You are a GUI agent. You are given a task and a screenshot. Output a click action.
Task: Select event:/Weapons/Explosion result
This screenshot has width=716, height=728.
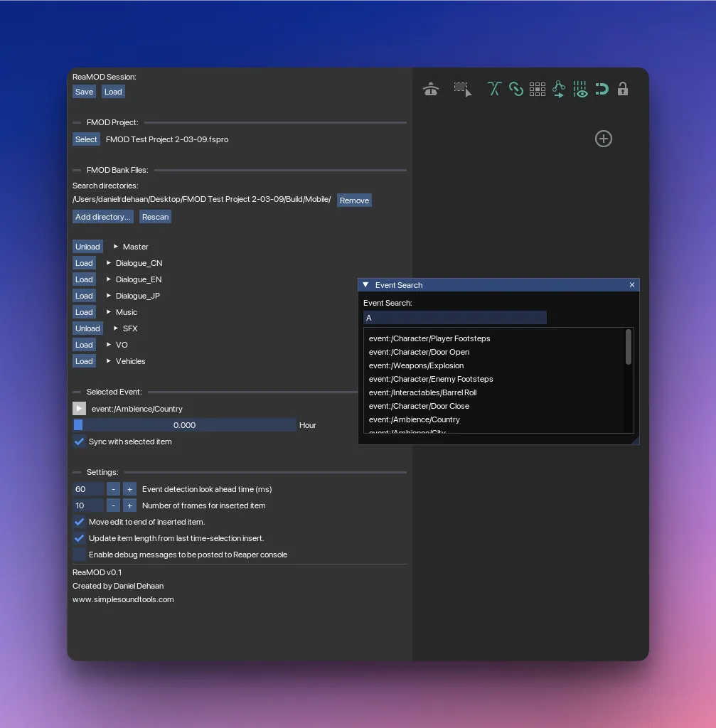click(416, 365)
